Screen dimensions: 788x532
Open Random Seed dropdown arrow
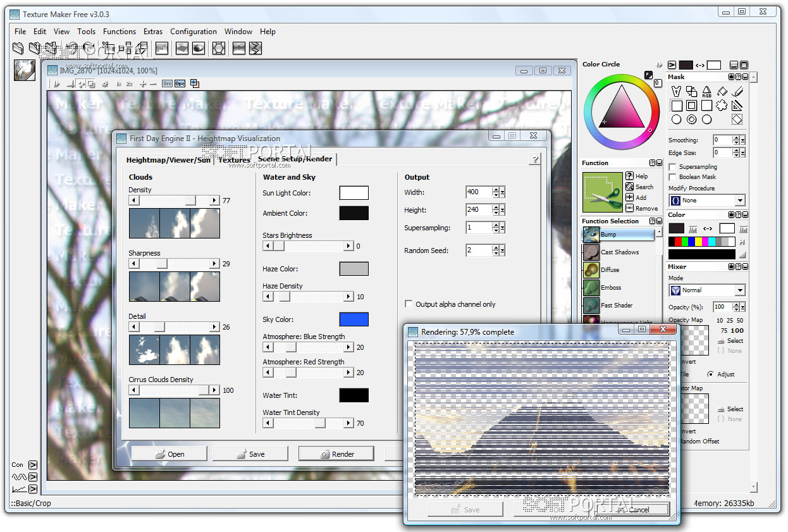(503, 251)
